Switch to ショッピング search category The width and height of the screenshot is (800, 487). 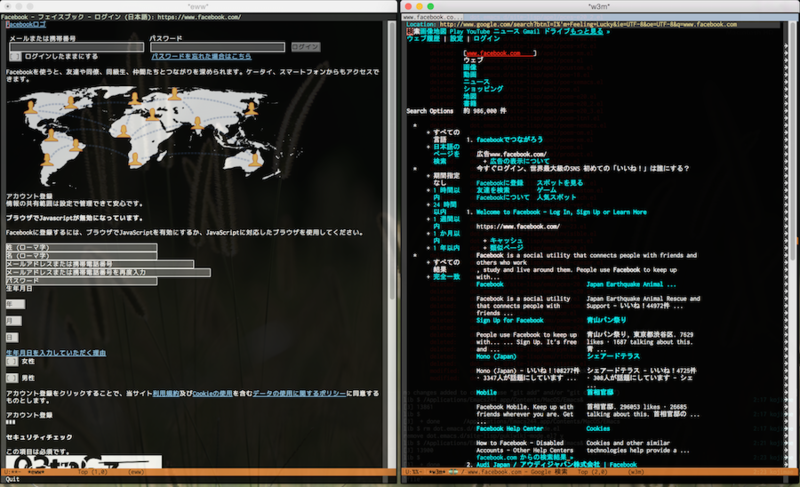tap(483, 89)
